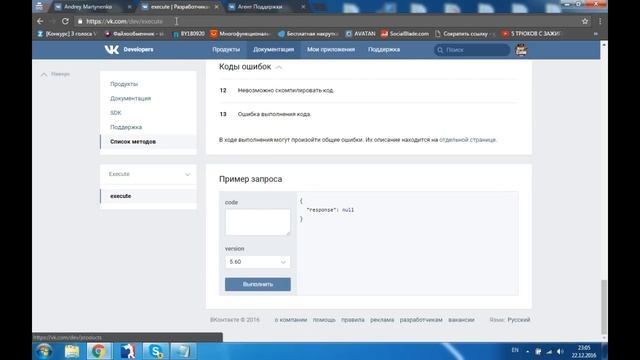The image size is (640, 360).
Task: Select 'Продукты' in the left sidebar
Action: click(124, 84)
